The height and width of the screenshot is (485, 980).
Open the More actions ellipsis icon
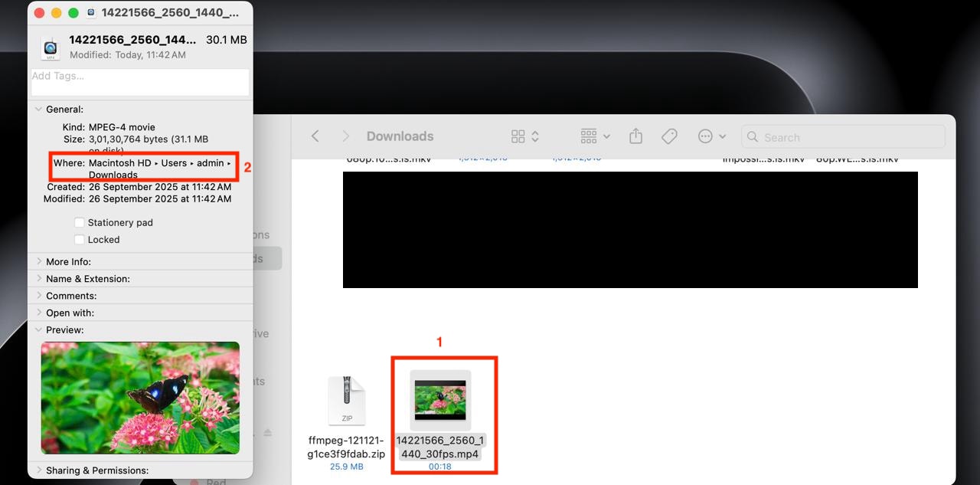pos(707,136)
